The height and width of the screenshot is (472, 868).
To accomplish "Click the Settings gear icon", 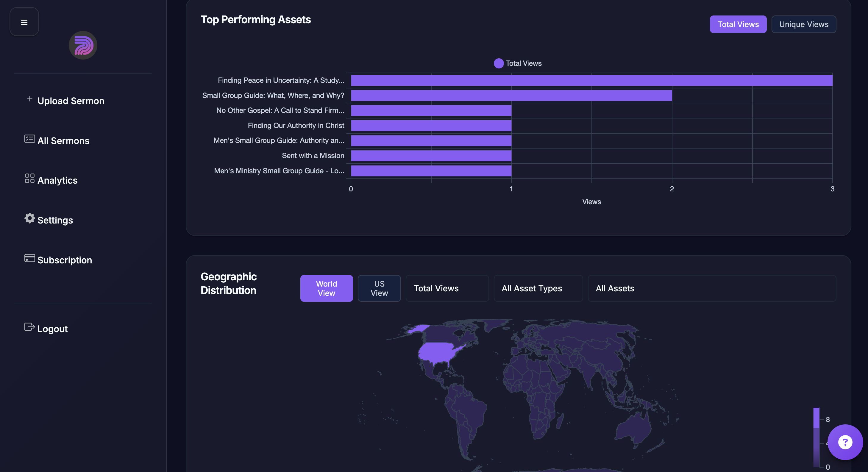I will point(30,218).
